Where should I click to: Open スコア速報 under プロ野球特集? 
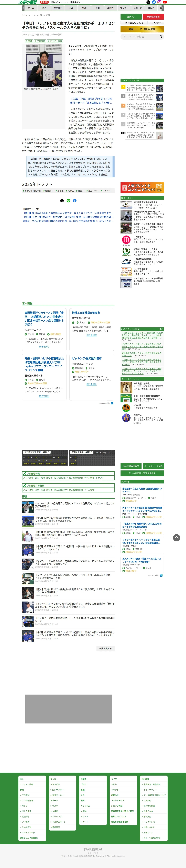(28, 478)
